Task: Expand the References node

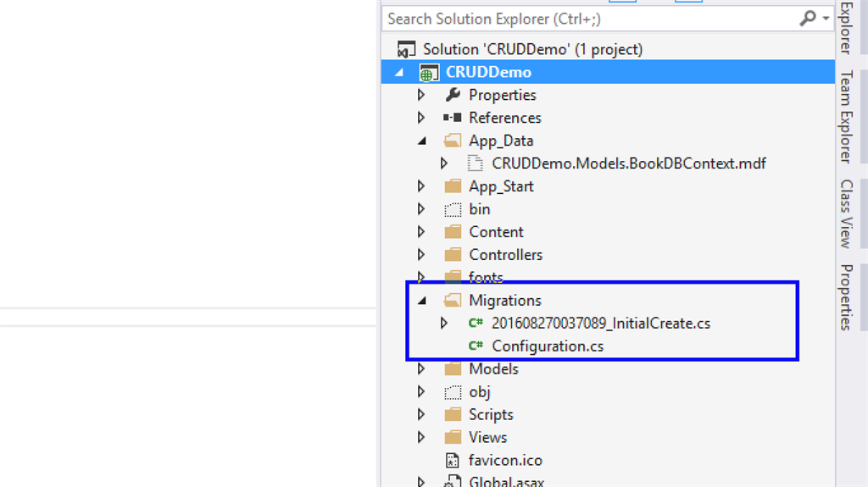Action: pos(421,118)
